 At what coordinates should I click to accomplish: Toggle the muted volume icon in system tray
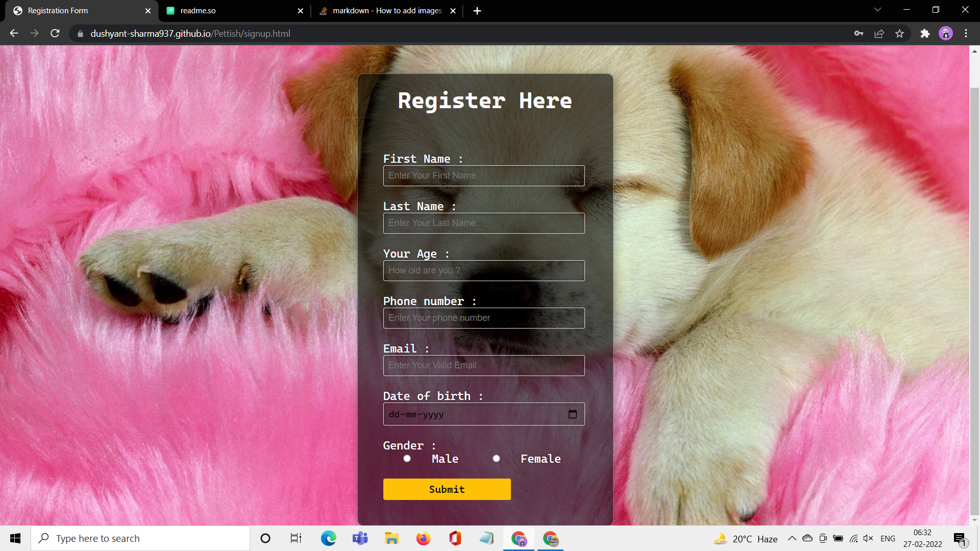[x=868, y=538]
